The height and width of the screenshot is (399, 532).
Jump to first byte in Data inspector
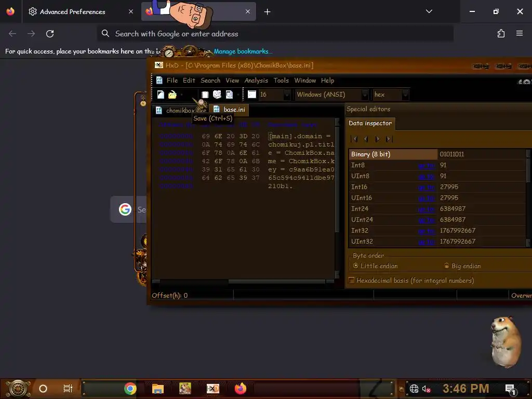click(x=354, y=139)
